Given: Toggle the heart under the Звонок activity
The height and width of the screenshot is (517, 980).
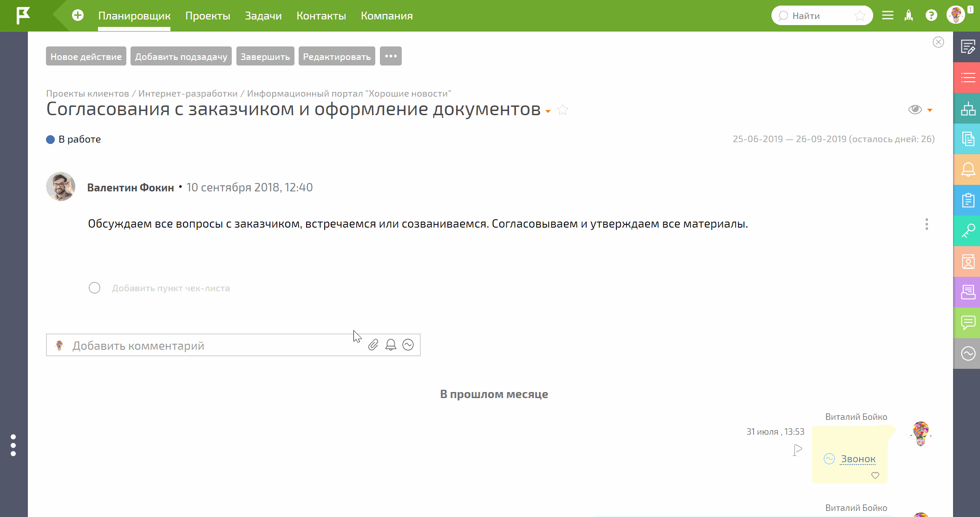Looking at the screenshot, I should coord(875,476).
